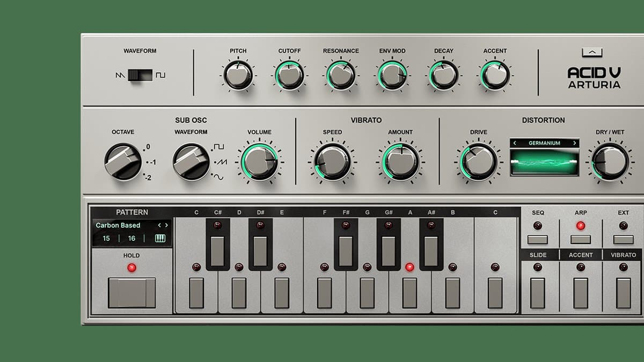Click pattern value 16

(131, 239)
